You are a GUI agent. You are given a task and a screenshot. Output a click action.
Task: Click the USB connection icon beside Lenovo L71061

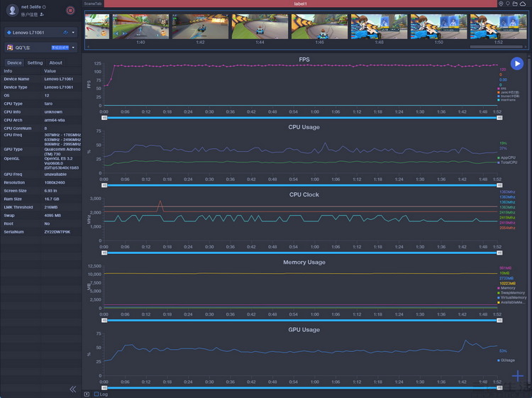click(x=65, y=33)
